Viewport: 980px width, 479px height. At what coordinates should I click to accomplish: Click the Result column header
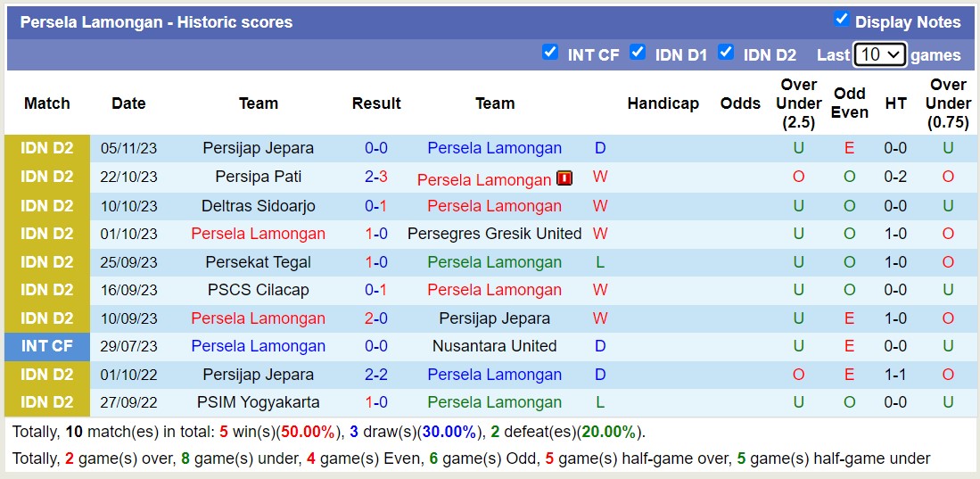[x=376, y=103]
